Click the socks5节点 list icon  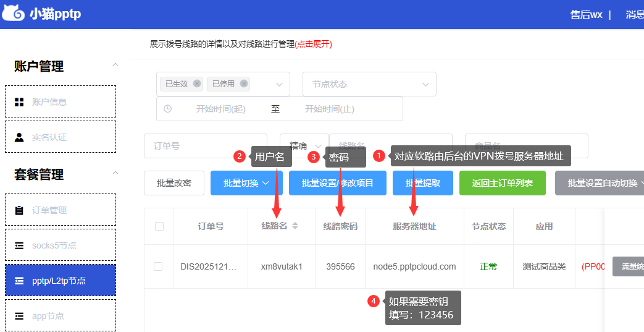coord(19,245)
